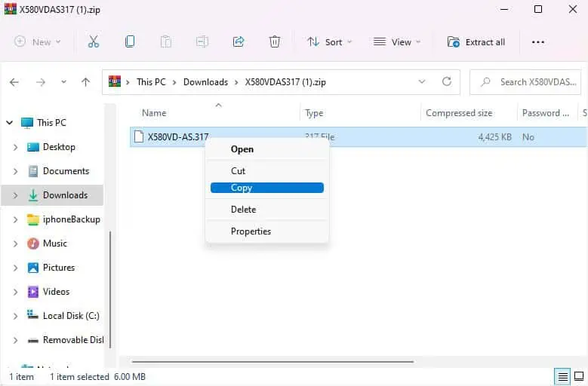Expand the Documents folder tree node

(15, 171)
